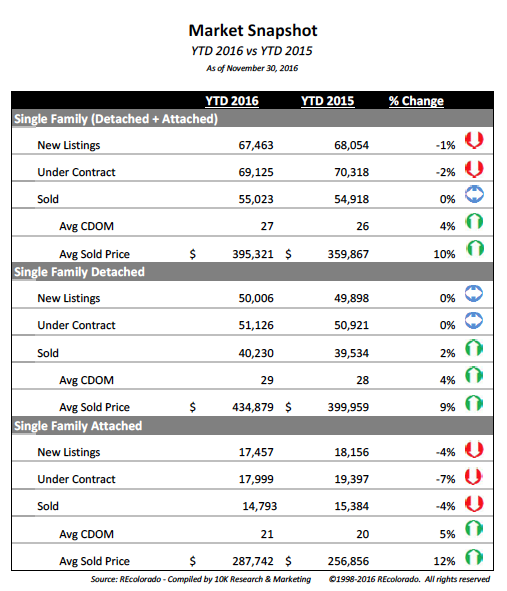Click the % Change column header
This screenshot has height=591, width=507.
pyautogui.click(x=416, y=101)
